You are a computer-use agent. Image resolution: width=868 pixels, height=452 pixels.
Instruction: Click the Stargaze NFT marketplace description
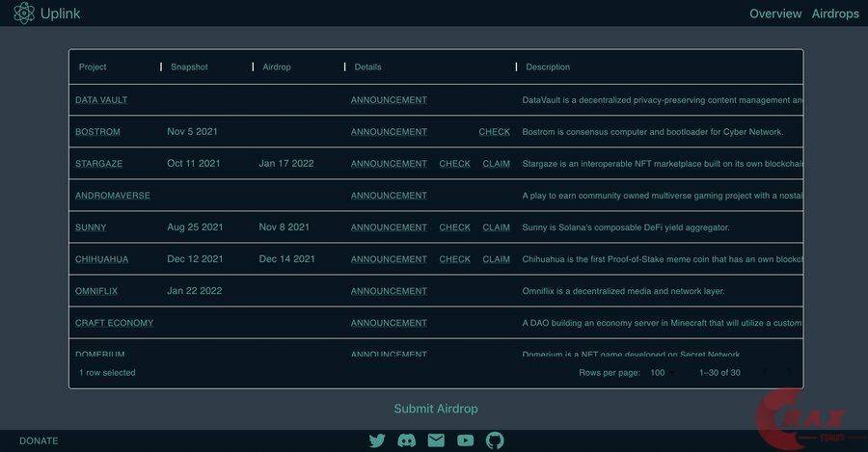pyautogui.click(x=662, y=164)
